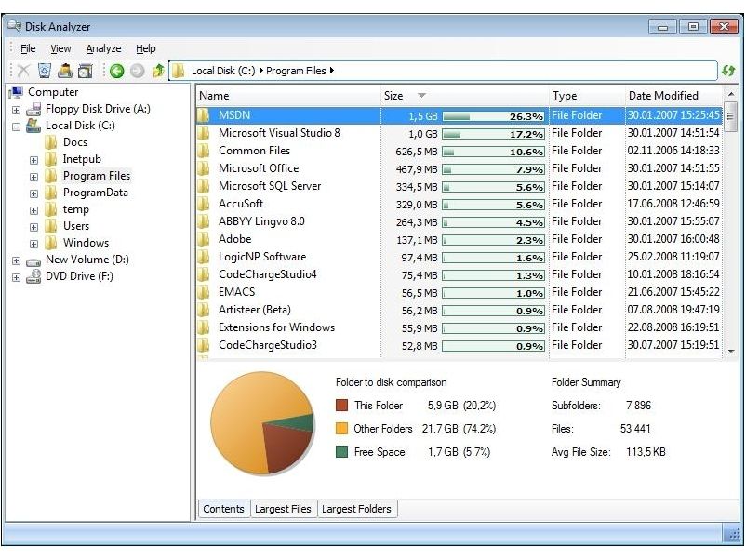The height and width of the screenshot is (560, 746).
Task: Go back with the green arrow
Action: 116,71
